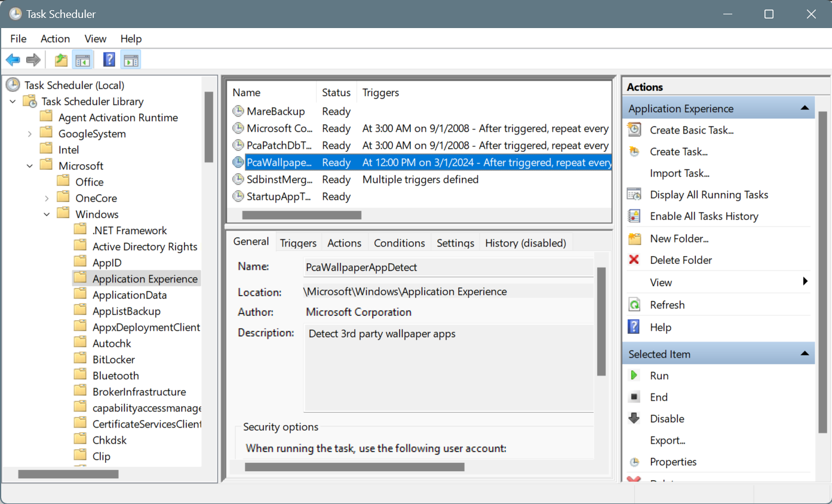Viewport: 832px width, 504px height.
Task: Open the View submenu arrow in Actions
Action: (805, 281)
